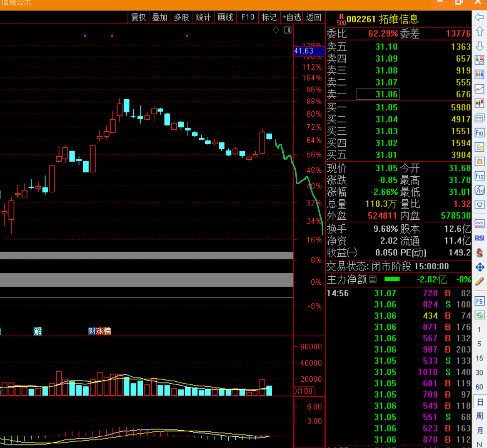Select the daily 日 period
487x448 pixels.
tap(479, 402)
